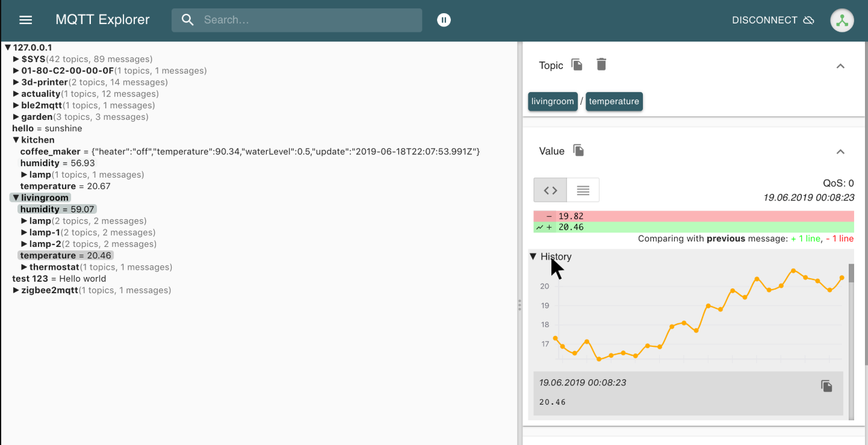This screenshot has width=868, height=445.
Task: Open the hamburger navigation menu
Action: (25, 20)
